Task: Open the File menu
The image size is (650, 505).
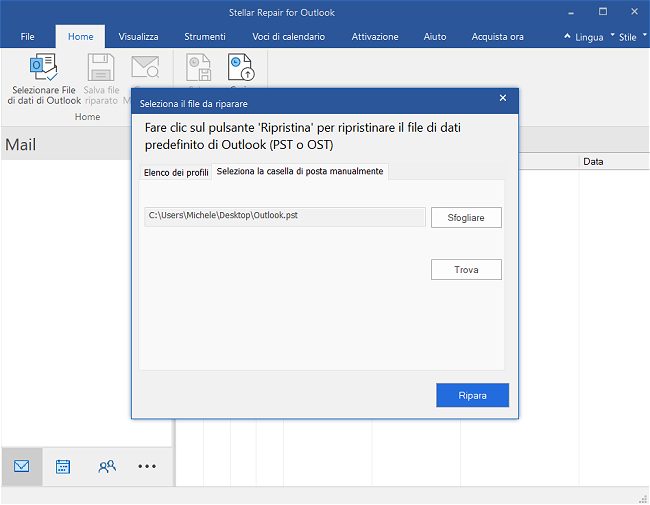Action: coord(27,36)
